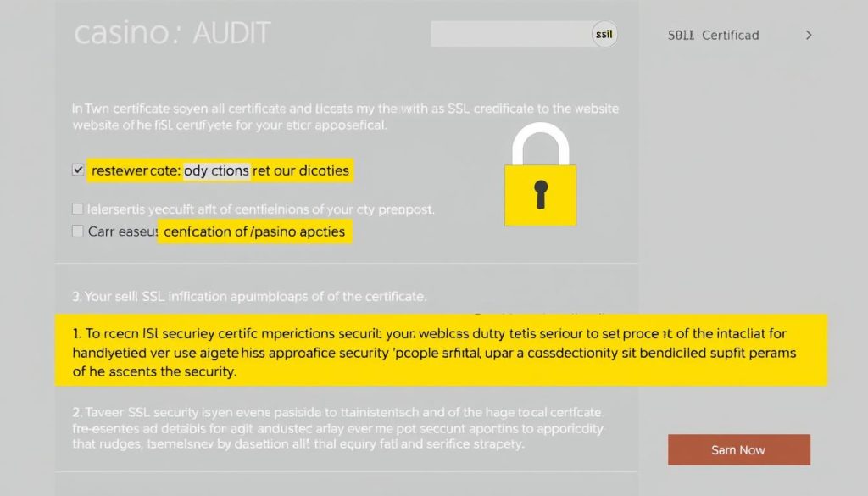The height and width of the screenshot is (496, 868).
Task: Click the "ret our dicoties" highlighted label
Action: tap(301, 170)
